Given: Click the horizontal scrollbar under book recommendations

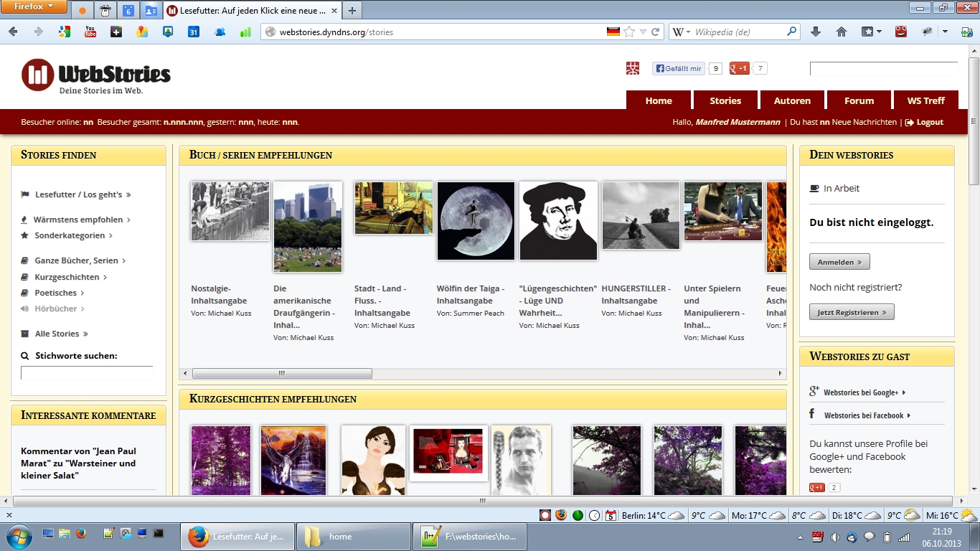Looking at the screenshot, I should (282, 373).
